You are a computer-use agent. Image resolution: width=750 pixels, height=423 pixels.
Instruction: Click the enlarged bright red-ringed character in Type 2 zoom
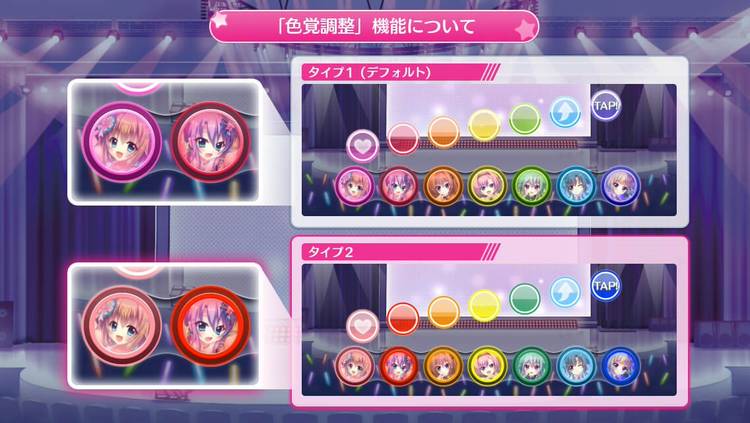pyautogui.click(x=210, y=325)
